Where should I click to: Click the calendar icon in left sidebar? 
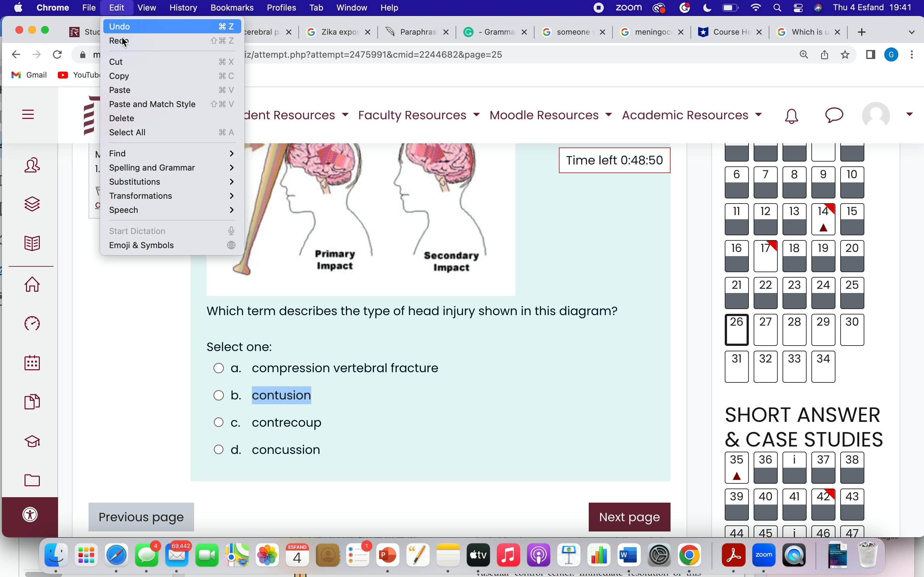pos(32,363)
